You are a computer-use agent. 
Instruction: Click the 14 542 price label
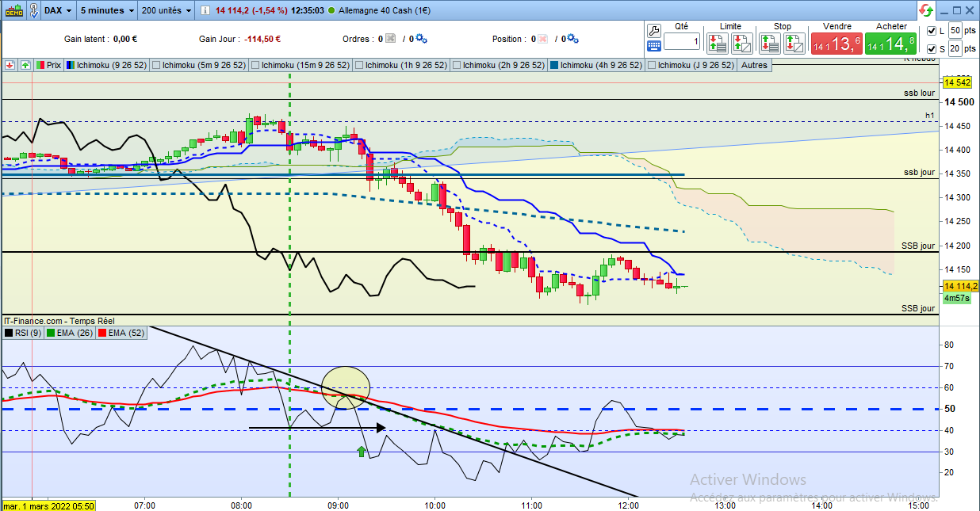click(959, 82)
